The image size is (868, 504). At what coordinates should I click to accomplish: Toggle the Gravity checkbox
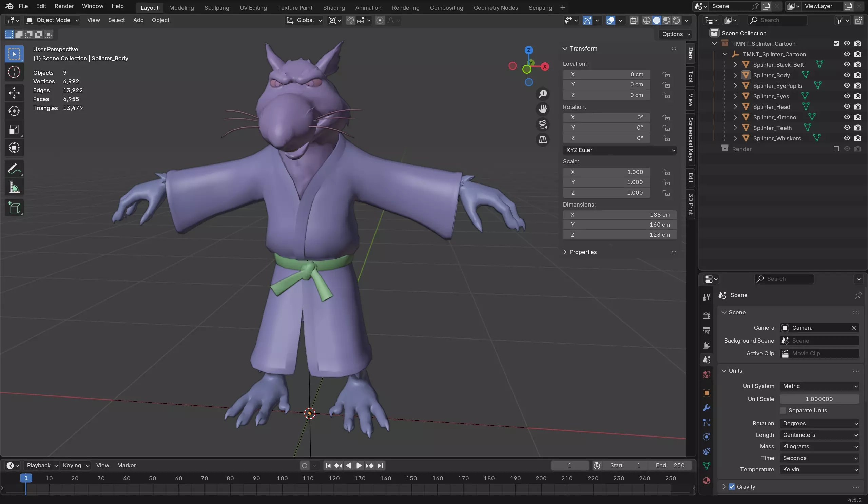(x=732, y=486)
